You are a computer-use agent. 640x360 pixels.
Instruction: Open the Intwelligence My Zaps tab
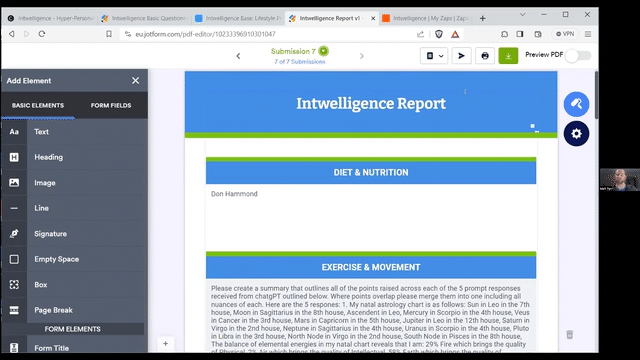tap(427, 18)
